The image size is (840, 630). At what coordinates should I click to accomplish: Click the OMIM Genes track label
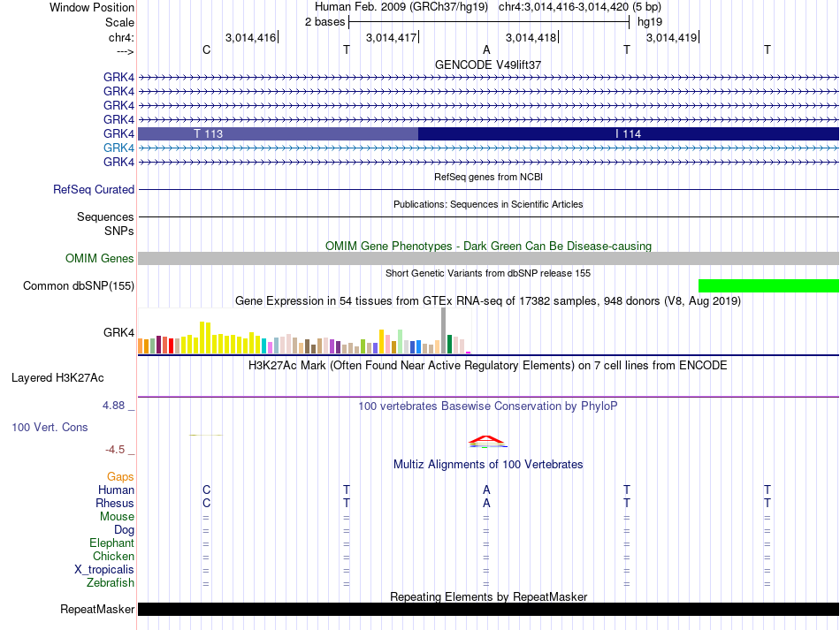click(x=99, y=259)
